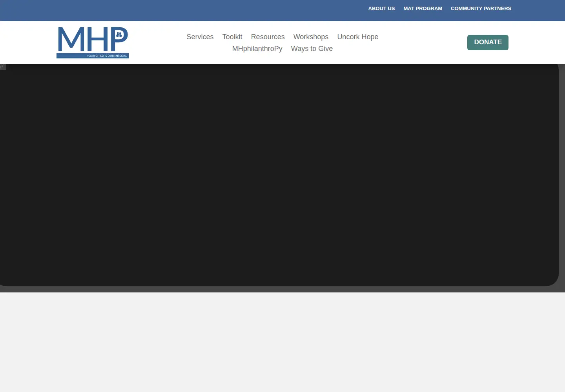The height and width of the screenshot is (392, 565).
Task: Select Toolkit in the navigation
Action: [x=232, y=37]
